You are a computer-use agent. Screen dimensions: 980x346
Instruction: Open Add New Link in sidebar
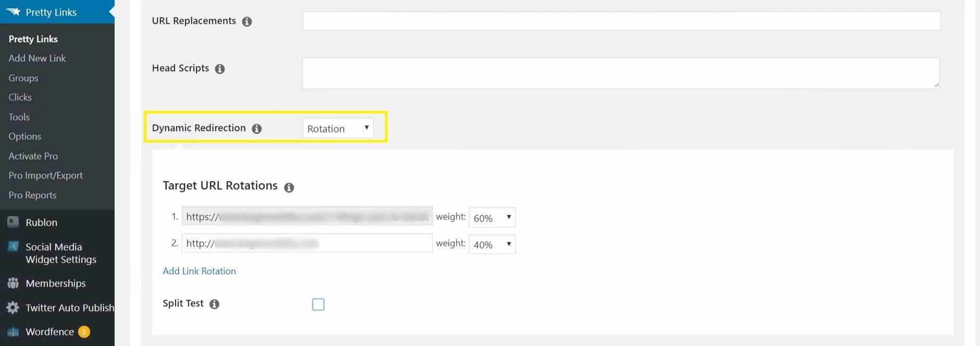click(x=37, y=58)
